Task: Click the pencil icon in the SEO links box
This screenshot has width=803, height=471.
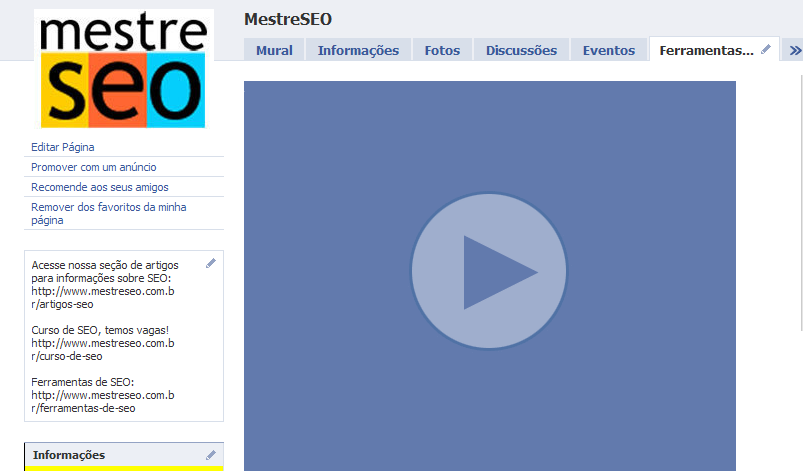Action: point(211,263)
